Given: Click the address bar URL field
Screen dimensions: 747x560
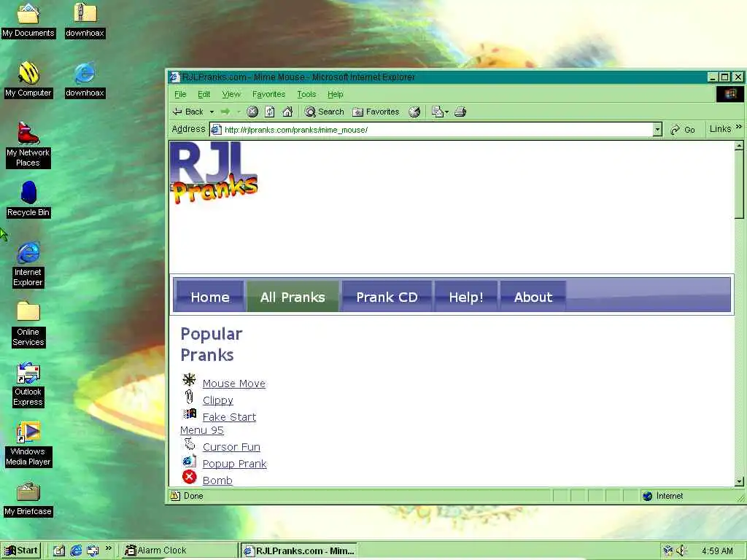Looking at the screenshot, I should tap(431, 130).
